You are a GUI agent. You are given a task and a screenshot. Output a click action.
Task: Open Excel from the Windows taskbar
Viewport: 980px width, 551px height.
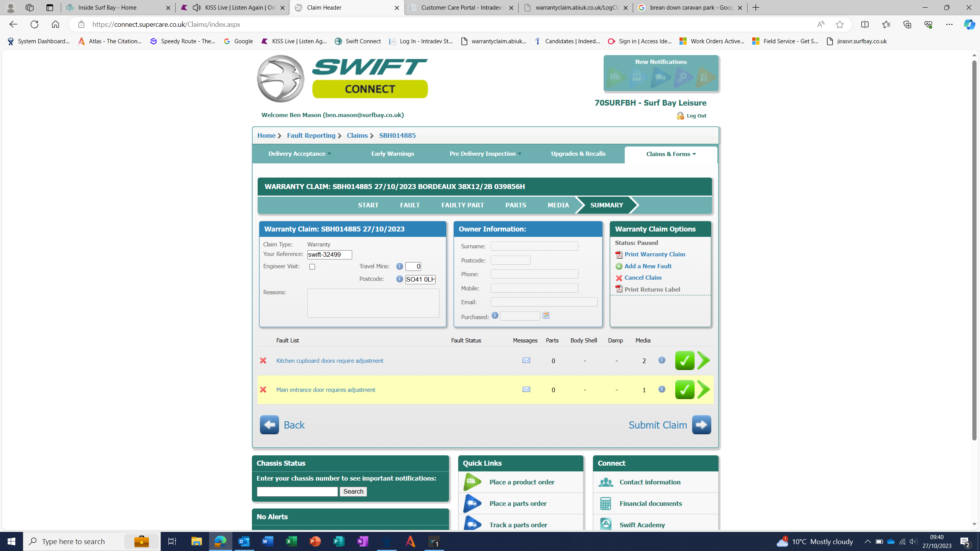coord(291,541)
